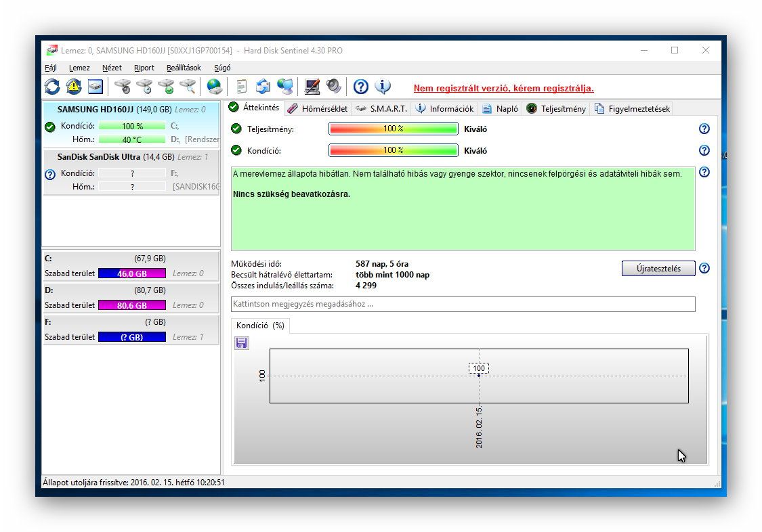Open the S.M.A.R.T. tab

click(381, 109)
